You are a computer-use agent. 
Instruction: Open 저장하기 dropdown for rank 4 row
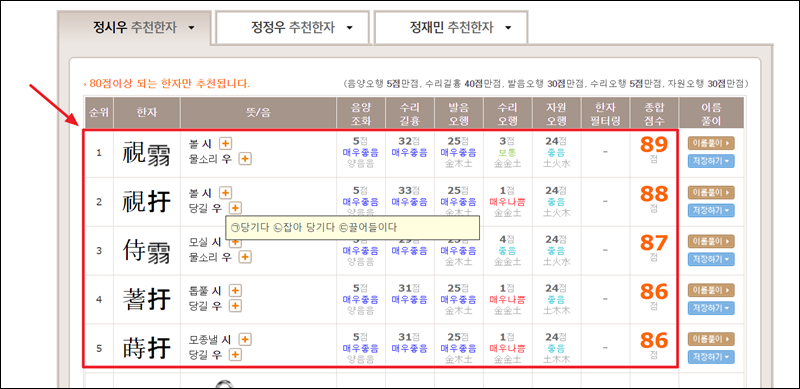point(711,308)
